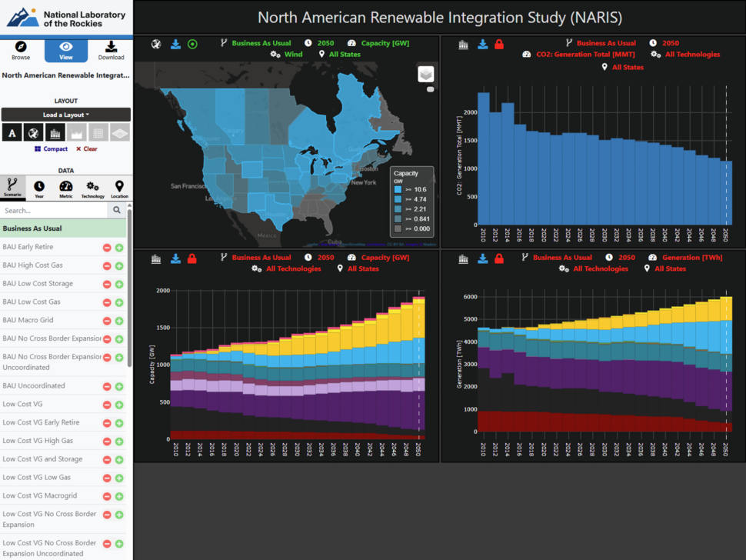Image resolution: width=746 pixels, height=560 pixels.
Task: Click the >= 2.21 legend color swatch
Action: 398,209
